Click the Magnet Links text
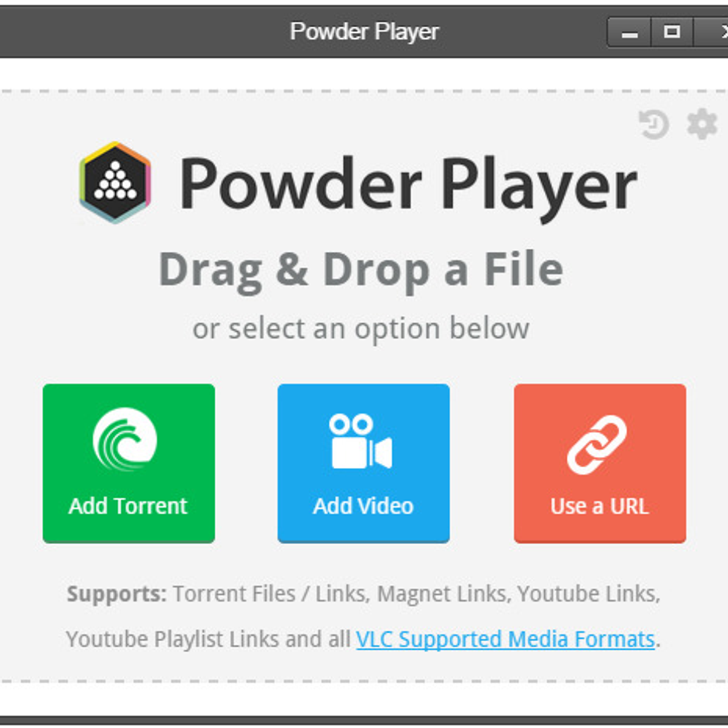 [442, 594]
